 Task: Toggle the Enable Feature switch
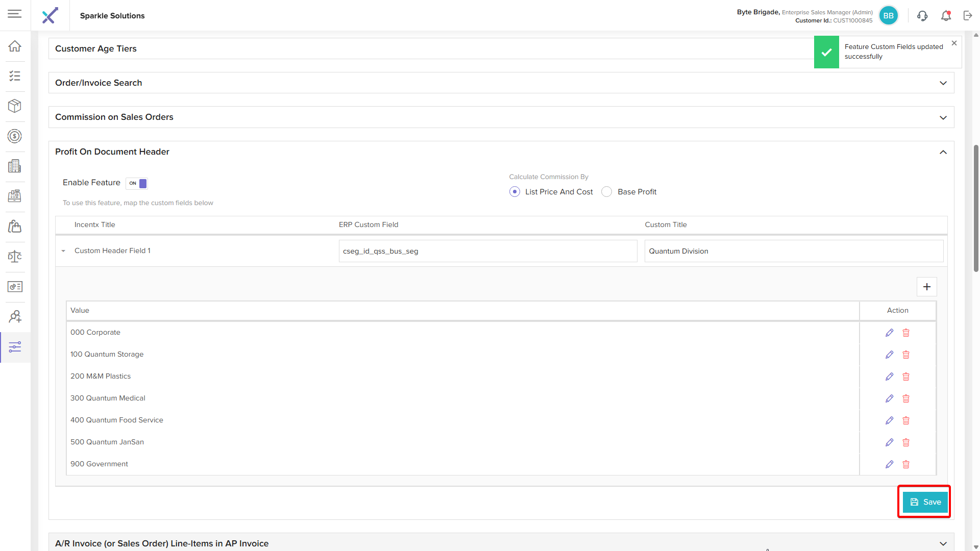[137, 183]
